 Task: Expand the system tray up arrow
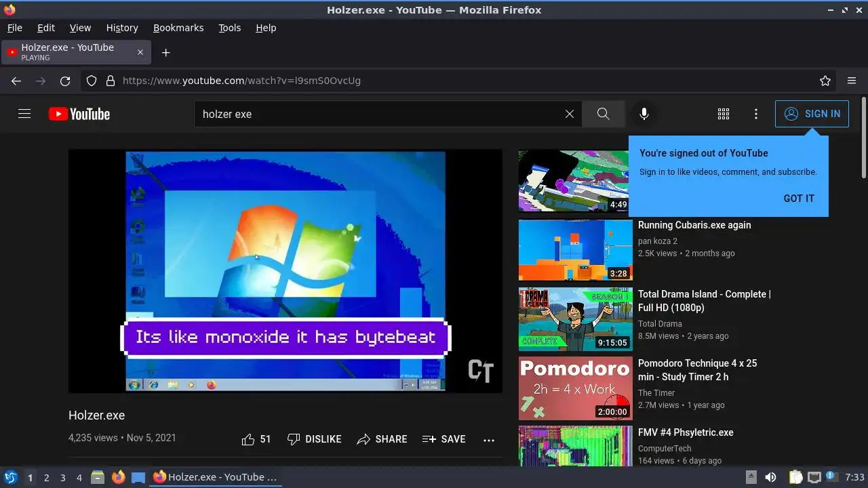point(751,477)
